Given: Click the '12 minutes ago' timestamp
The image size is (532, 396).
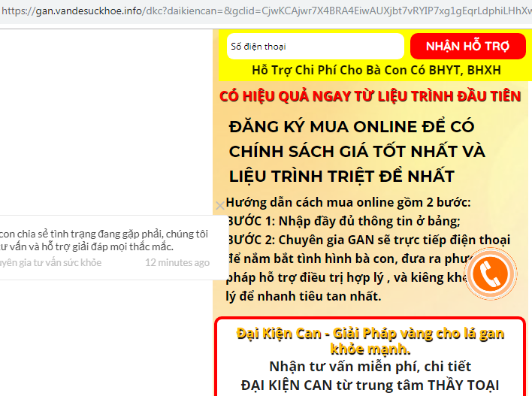Looking at the screenshot, I should point(177,263).
